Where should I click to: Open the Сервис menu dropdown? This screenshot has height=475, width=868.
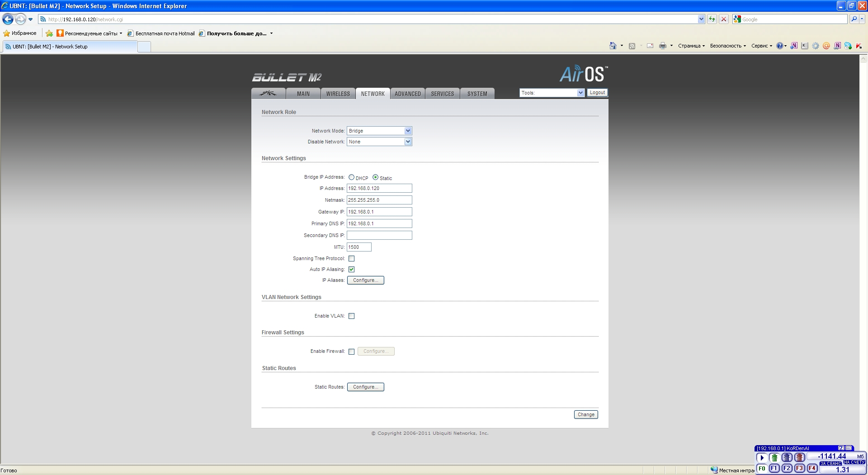tap(762, 46)
